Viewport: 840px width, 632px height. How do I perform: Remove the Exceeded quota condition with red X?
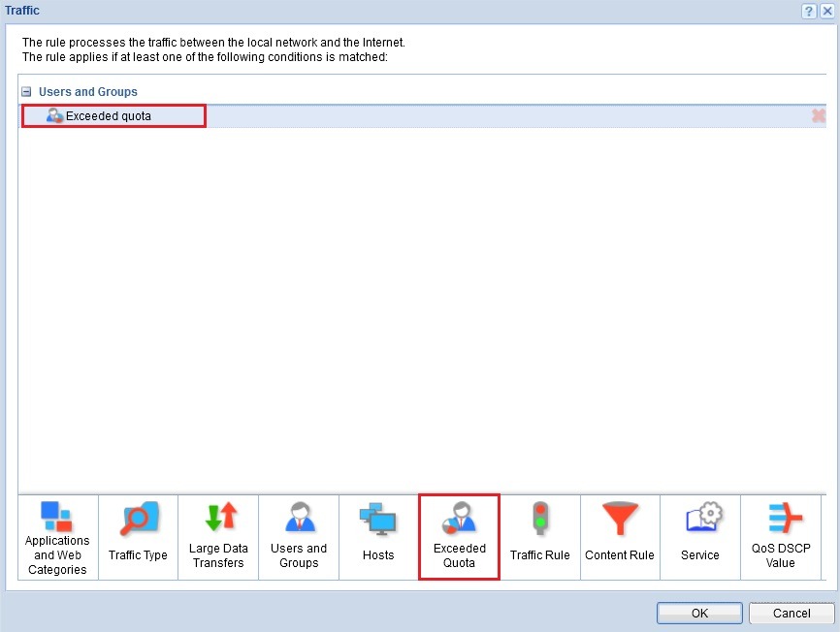[x=818, y=116]
